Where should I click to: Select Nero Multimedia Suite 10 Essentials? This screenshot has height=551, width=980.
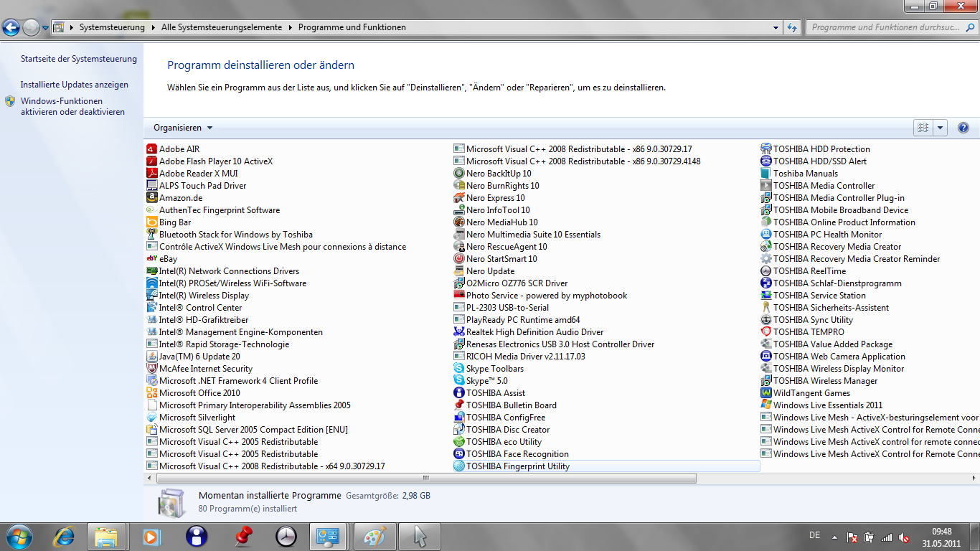pos(527,235)
